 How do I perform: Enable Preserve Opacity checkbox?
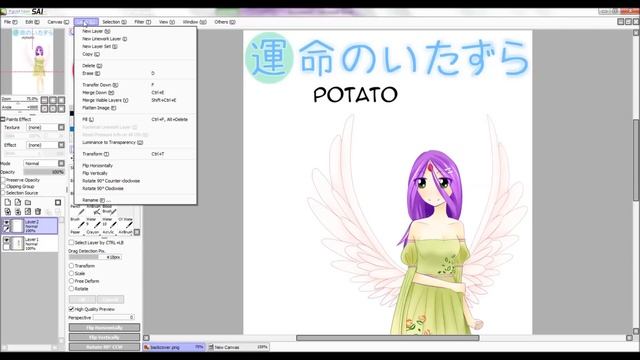(3, 180)
